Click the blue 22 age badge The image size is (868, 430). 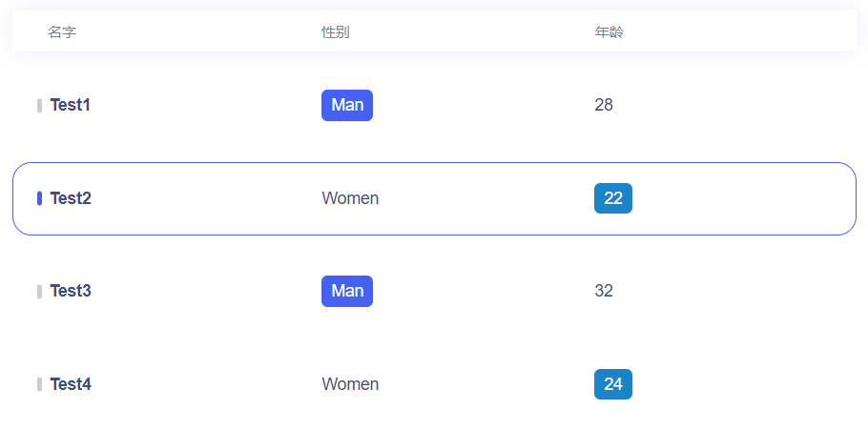coord(613,198)
